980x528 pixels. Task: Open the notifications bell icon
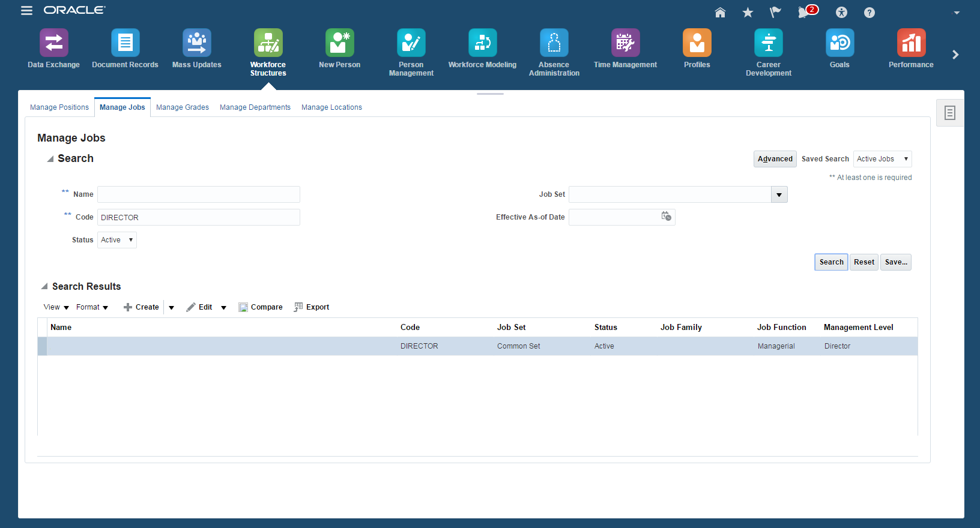point(803,13)
